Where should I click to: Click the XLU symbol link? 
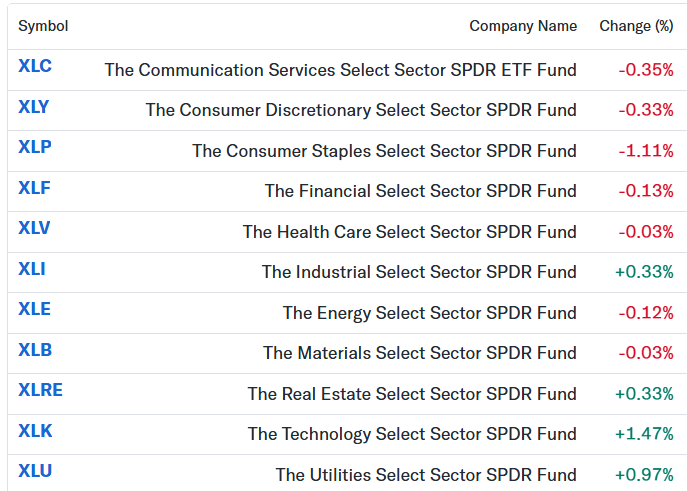(x=35, y=471)
